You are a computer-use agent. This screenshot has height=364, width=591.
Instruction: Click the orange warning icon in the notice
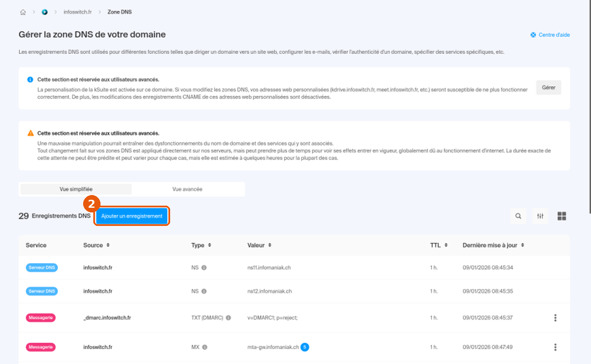pyautogui.click(x=30, y=133)
